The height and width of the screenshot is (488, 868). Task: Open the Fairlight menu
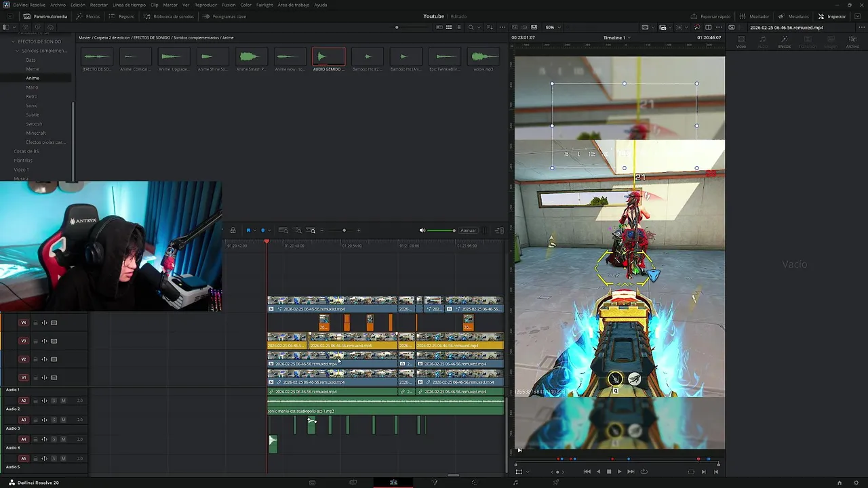[264, 5]
